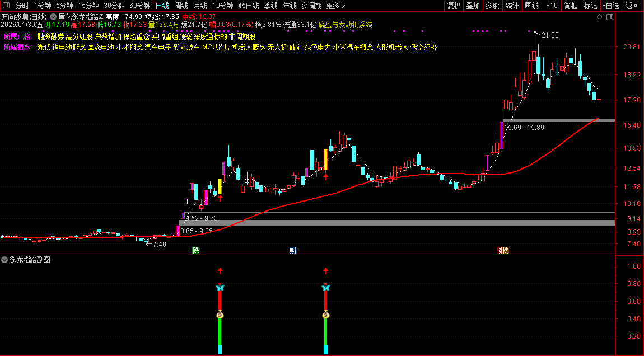The height and width of the screenshot is (356, 644).
Task: Click the 标记 mark button
Action: (590, 6)
